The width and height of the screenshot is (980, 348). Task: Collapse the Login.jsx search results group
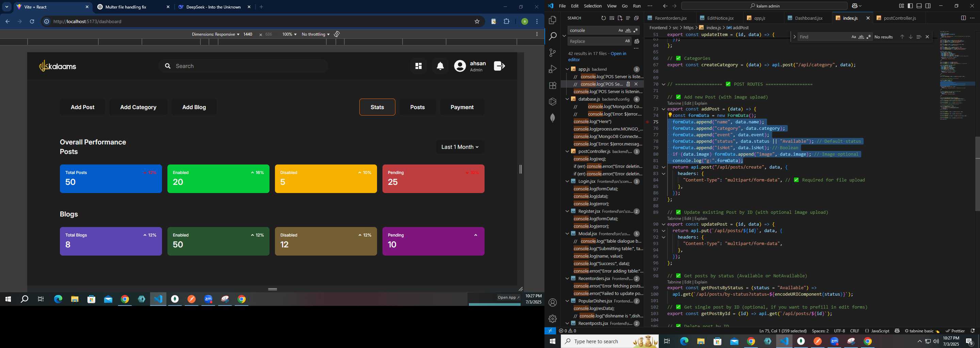(567, 181)
